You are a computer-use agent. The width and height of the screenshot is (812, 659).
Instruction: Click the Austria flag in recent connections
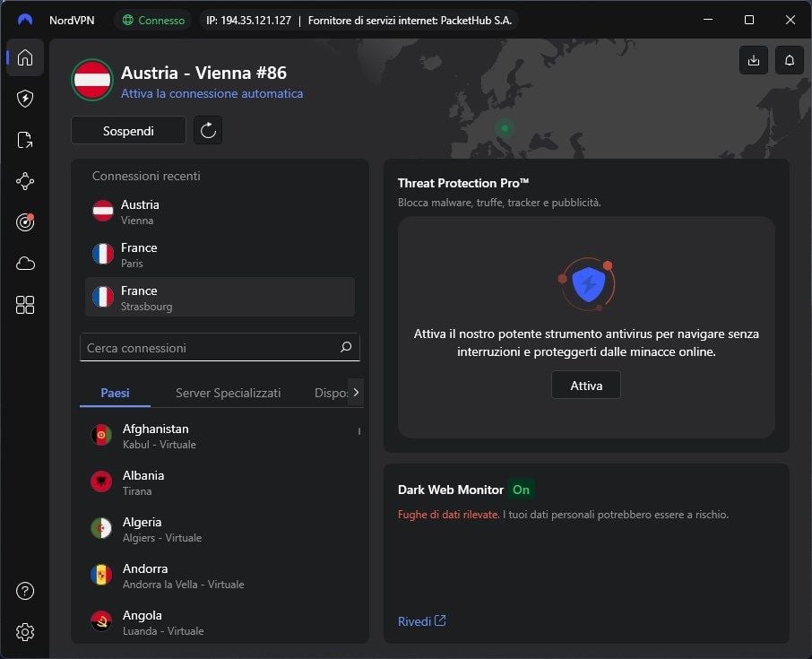tap(102, 211)
